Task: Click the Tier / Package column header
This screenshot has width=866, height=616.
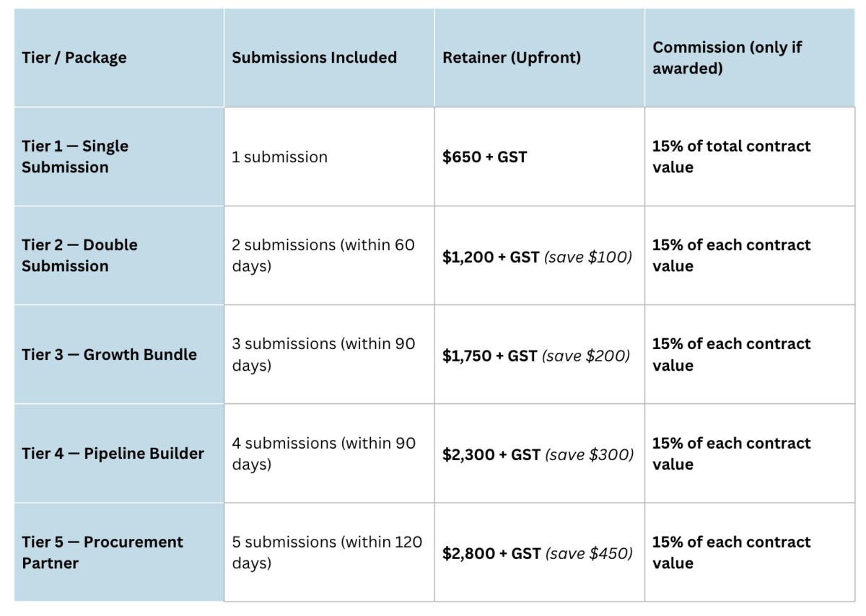Action: (x=74, y=58)
